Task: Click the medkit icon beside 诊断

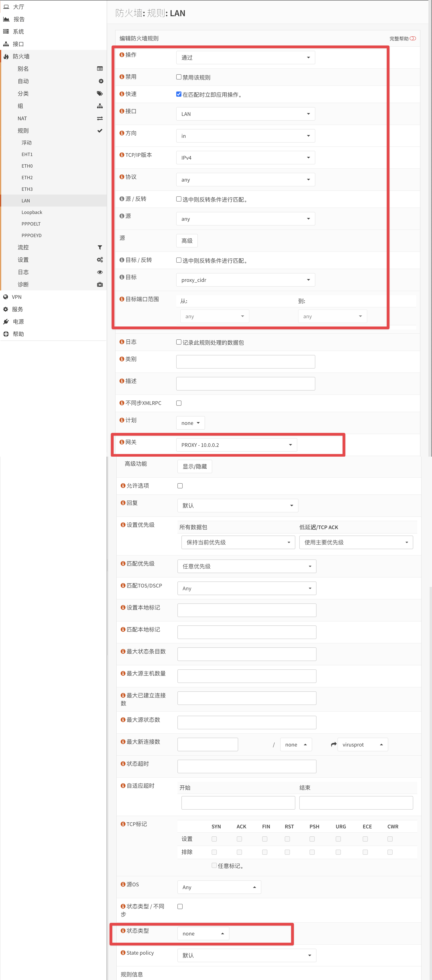Action: click(x=100, y=285)
